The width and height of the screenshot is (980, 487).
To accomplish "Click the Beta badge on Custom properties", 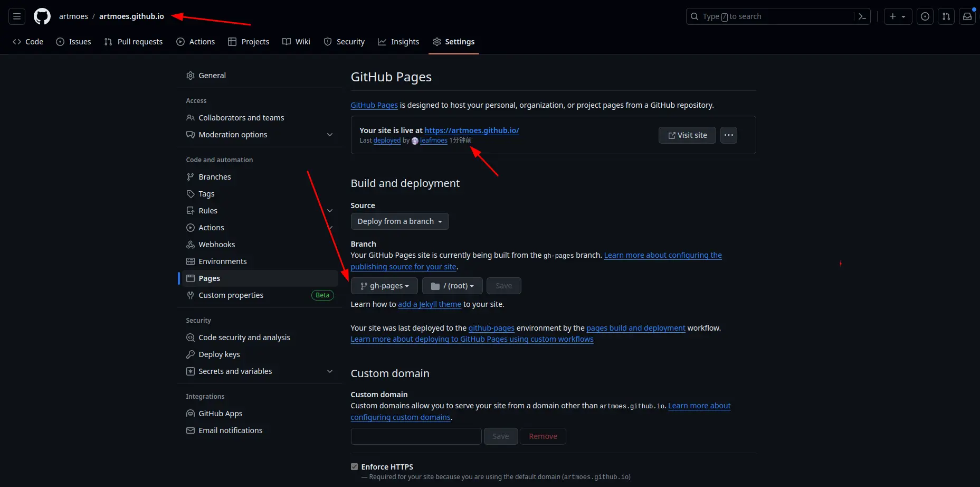I will [x=322, y=295].
